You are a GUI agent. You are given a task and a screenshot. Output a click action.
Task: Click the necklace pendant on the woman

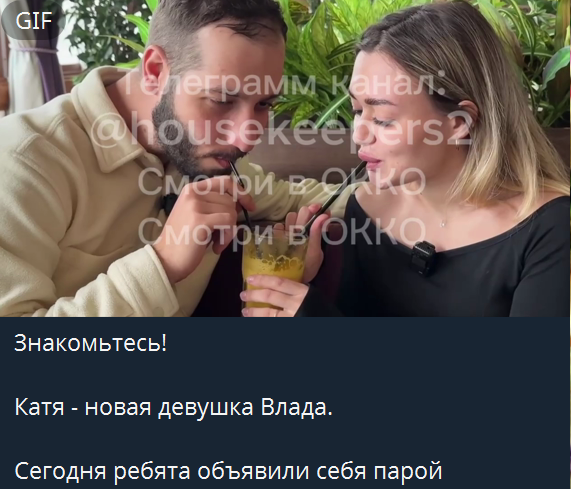(442, 224)
